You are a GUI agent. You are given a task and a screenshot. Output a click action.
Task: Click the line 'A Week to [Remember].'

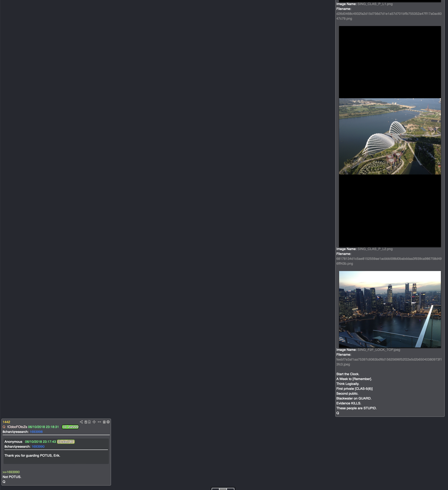[x=354, y=379]
